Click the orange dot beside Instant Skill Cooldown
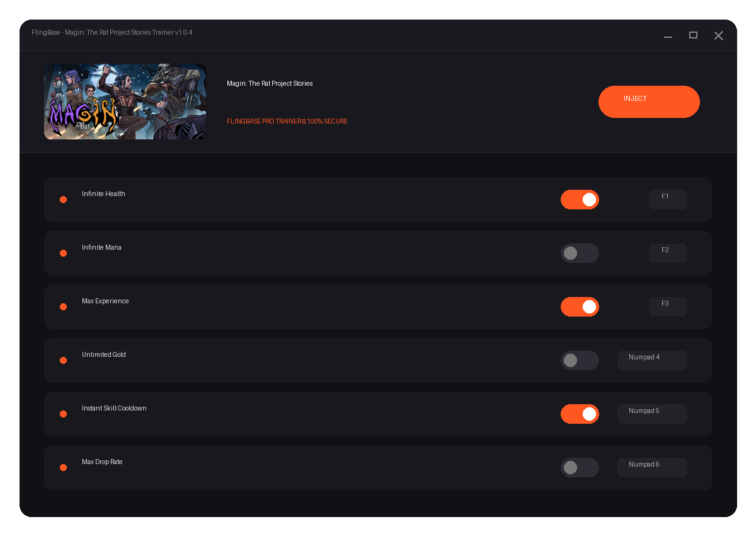Image resolution: width=756 pixels, height=536 pixels. click(63, 414)
